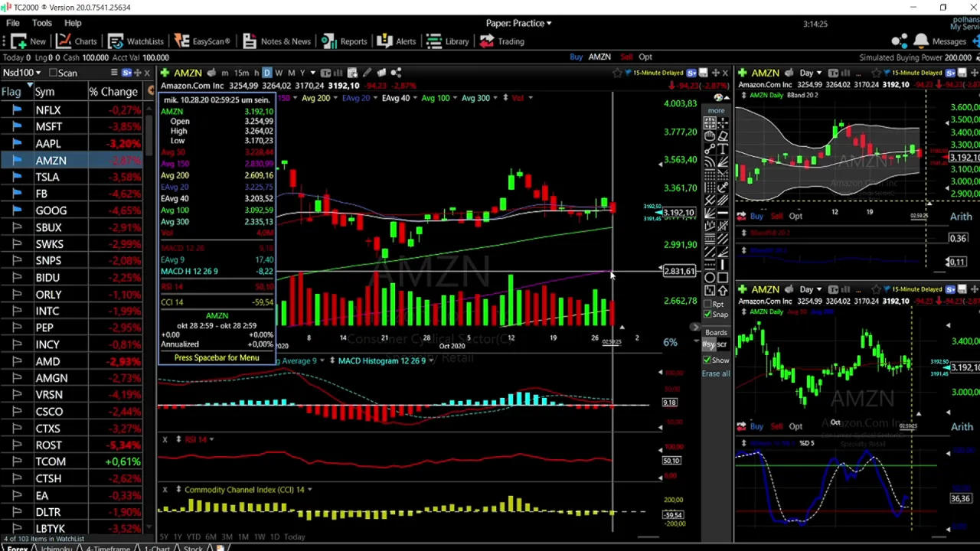Viewport: 980px width, 551px height.
Task: Select the Yearly (Y) timeframe on main chart
Action: (x=302, y=73)
